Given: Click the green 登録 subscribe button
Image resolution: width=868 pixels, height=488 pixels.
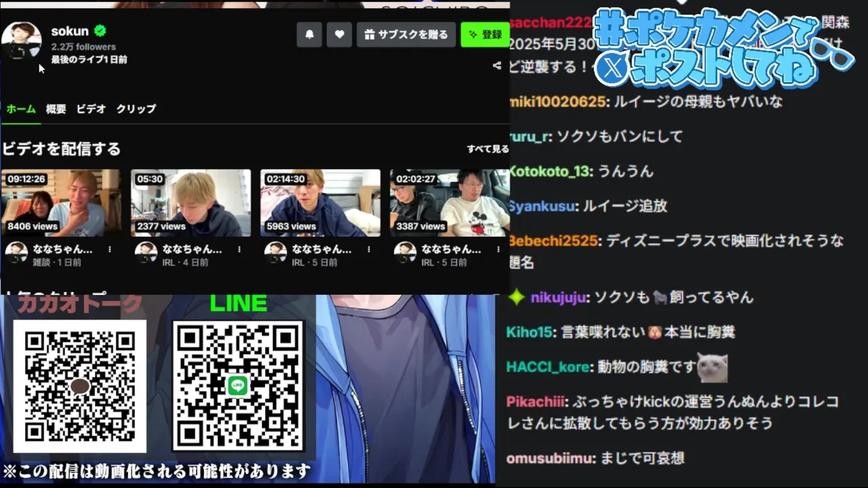Looking at the screenshot, I should 485,35.
